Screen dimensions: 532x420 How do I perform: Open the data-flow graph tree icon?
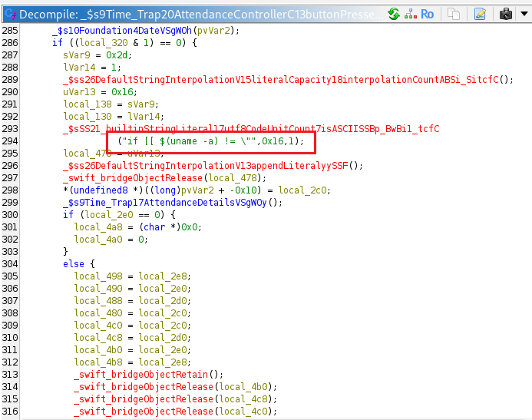[411, 14]
